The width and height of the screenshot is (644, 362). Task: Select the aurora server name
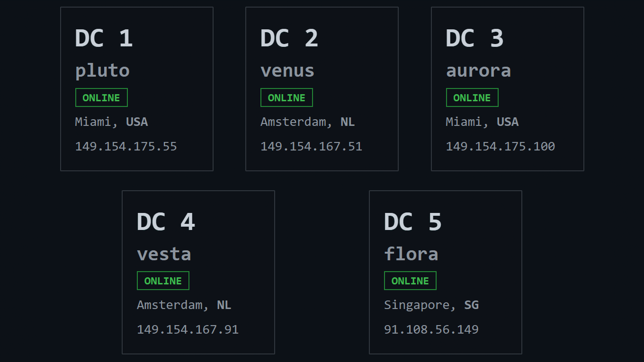tap(478, 71)
